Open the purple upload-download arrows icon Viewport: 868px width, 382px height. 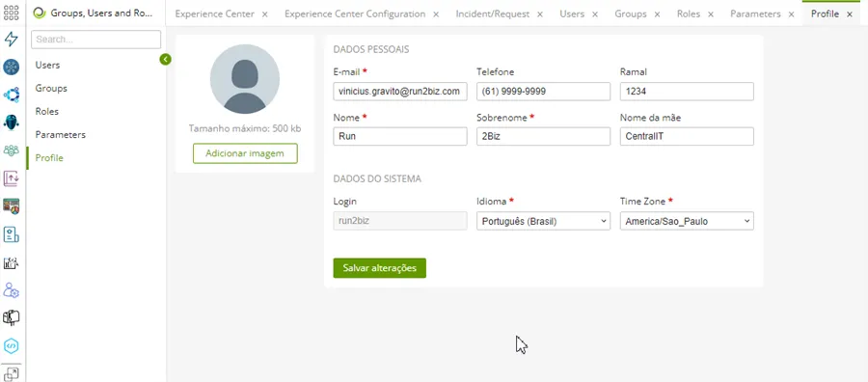[x=11, y=178]
